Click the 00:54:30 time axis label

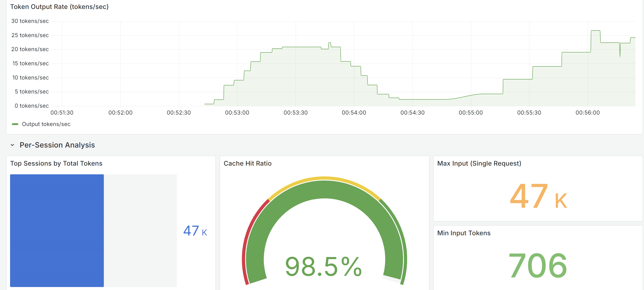(x=413, y=113)
